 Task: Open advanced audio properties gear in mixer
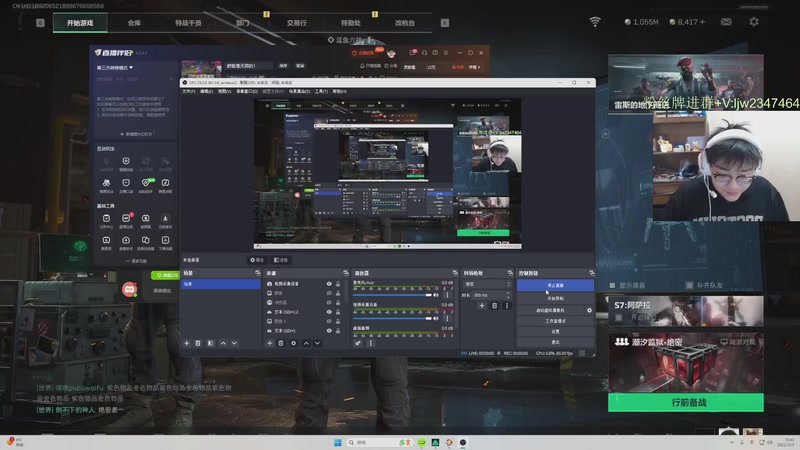358,343
